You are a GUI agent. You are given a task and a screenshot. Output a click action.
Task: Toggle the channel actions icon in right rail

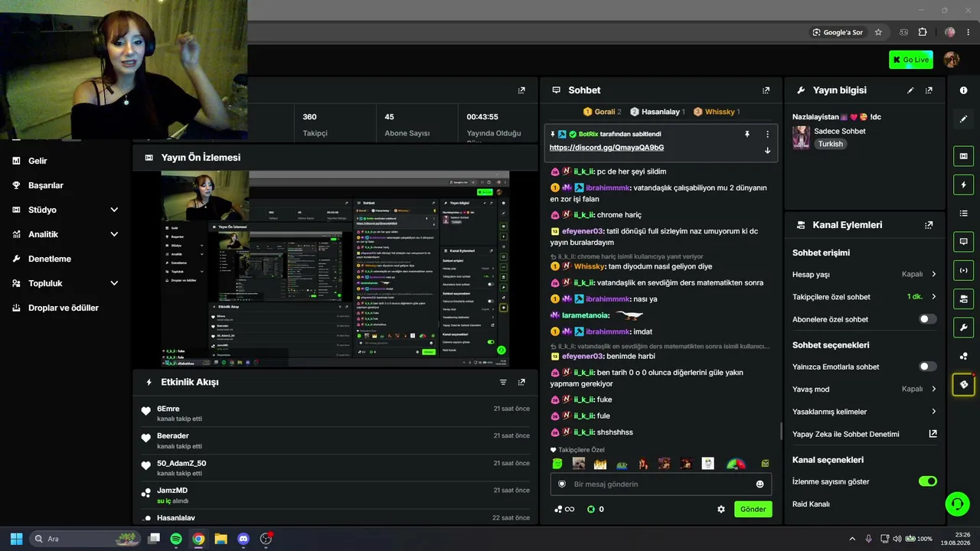[963, 298]
